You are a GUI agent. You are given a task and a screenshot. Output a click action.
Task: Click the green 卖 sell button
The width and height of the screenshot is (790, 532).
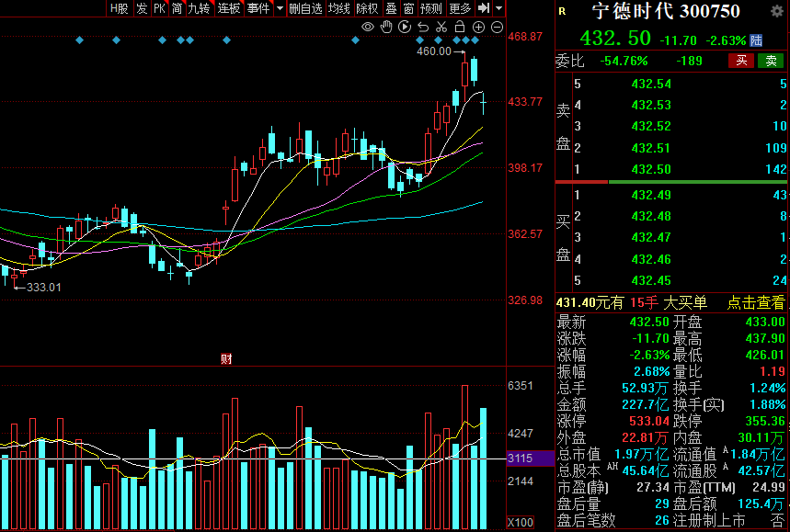[x=771, y=61]
